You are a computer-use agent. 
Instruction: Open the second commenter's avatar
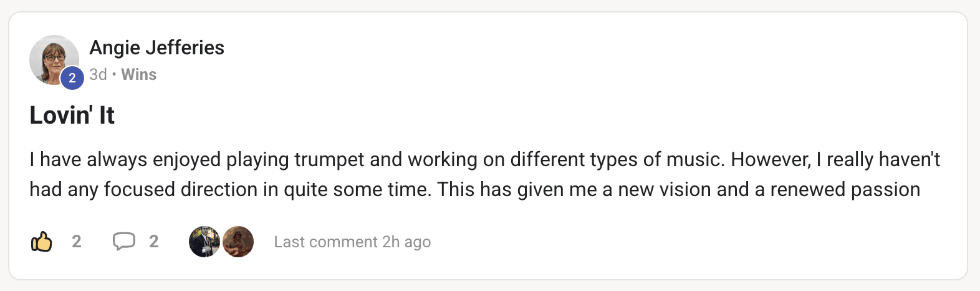point(238,242)
